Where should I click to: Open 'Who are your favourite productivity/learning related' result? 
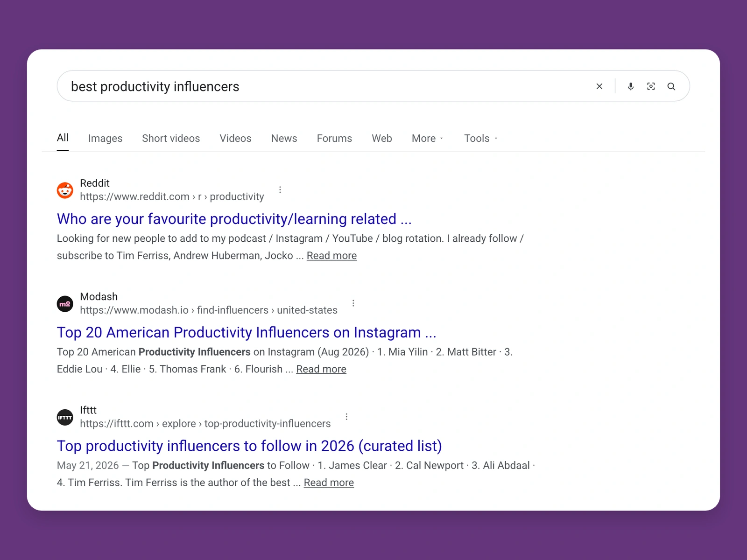point(234,219)
